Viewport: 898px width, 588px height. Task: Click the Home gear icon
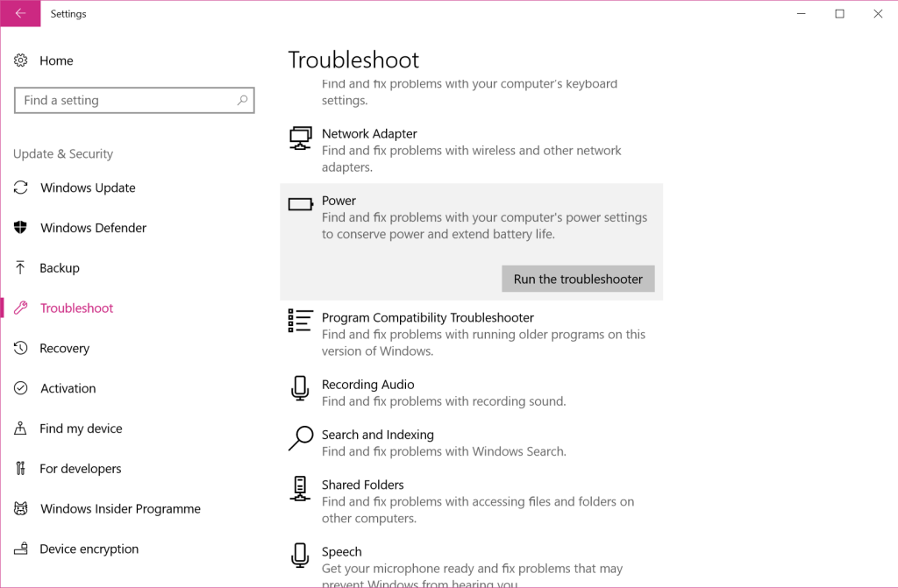[x=21, y=60]
